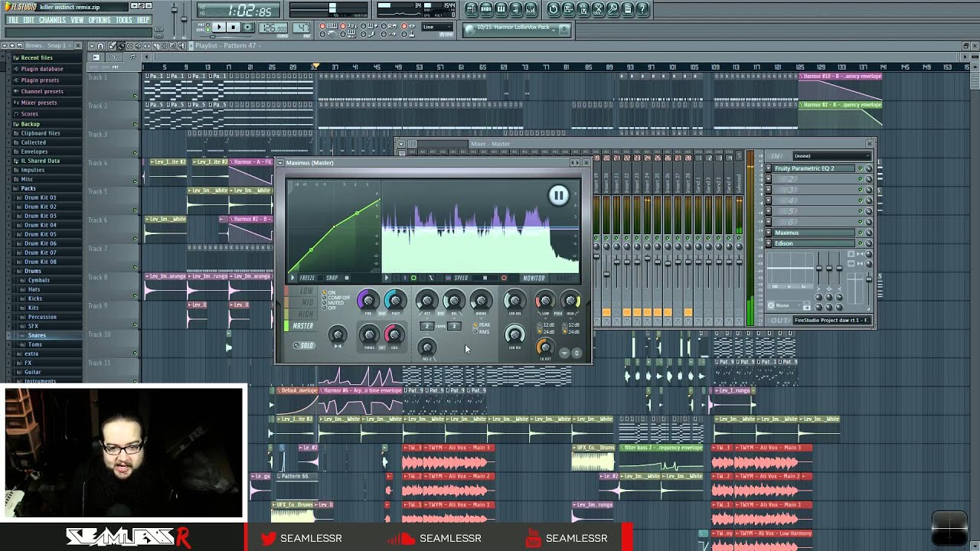Click the Stop button in transport
This screenshot has height=551, width=980.
click(233, 27)
